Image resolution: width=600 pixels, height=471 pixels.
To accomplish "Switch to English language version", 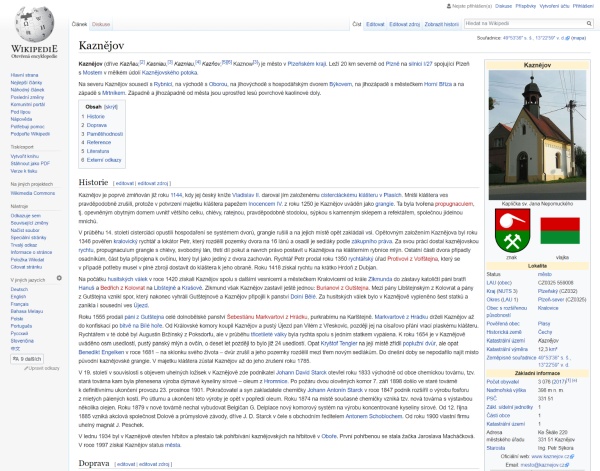I will (x=18, y=297).
